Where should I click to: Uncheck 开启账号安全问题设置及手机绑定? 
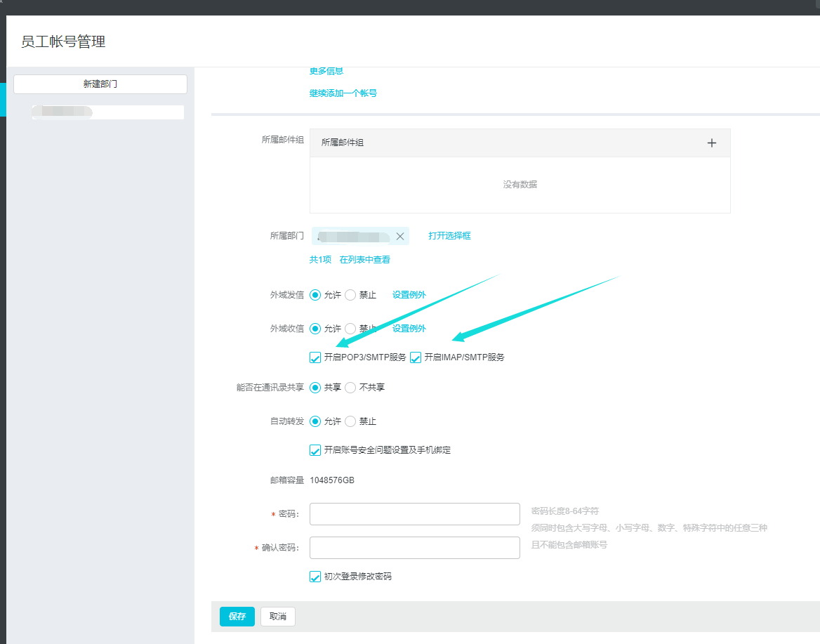click(x=315, y=450)
